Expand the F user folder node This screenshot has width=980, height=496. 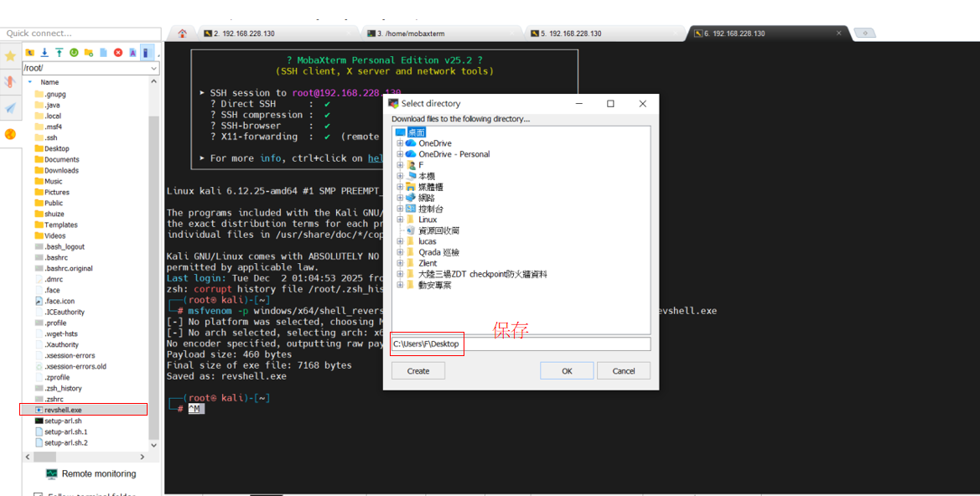click(x=400, y=165)
